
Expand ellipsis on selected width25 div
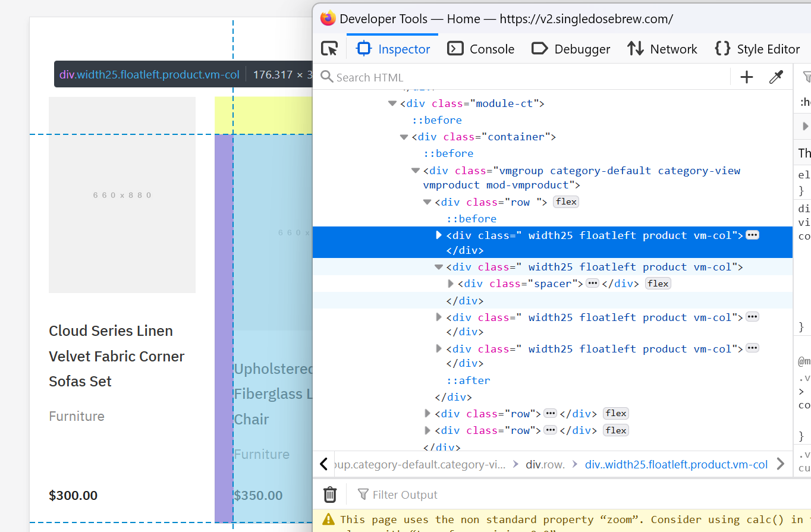click(752, 235)
